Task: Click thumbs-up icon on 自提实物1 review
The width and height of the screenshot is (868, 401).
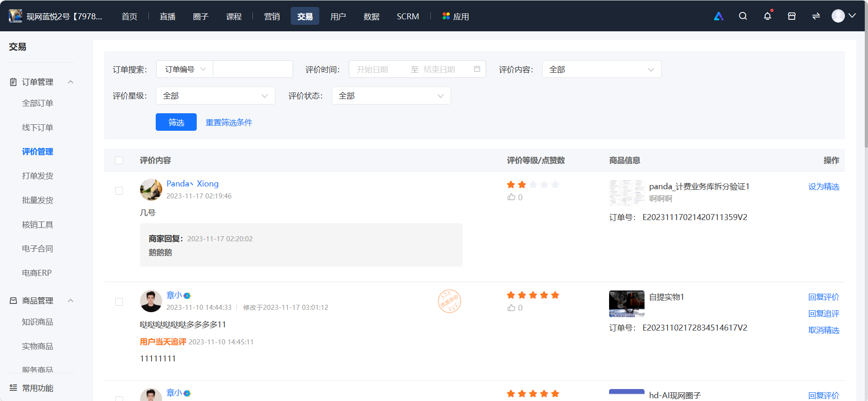Action: pos(511,308)
